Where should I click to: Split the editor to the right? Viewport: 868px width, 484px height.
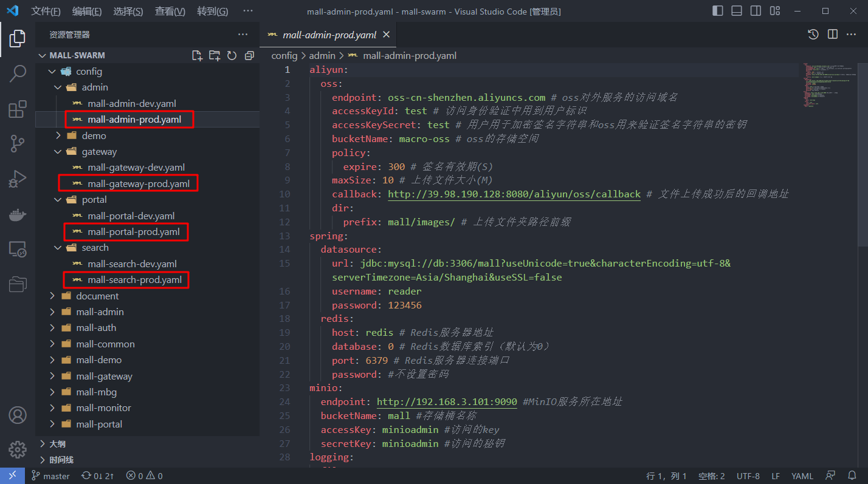(x=833, y=35)
